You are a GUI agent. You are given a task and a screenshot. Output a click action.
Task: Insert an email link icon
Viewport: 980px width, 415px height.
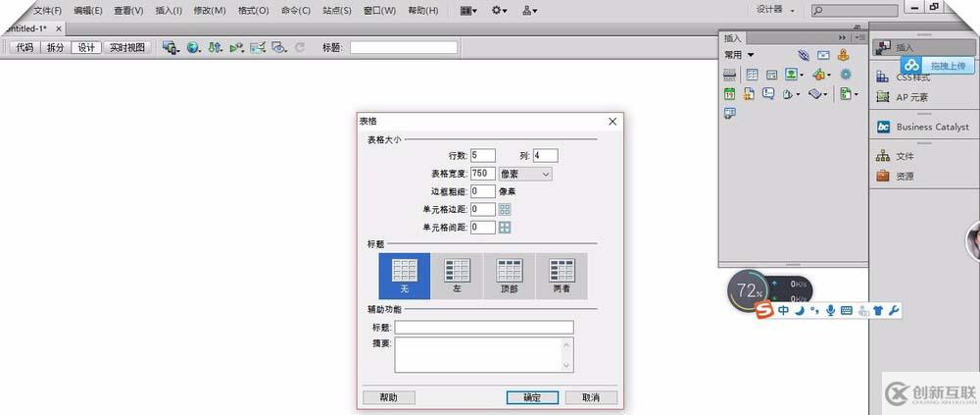[824, 55]
